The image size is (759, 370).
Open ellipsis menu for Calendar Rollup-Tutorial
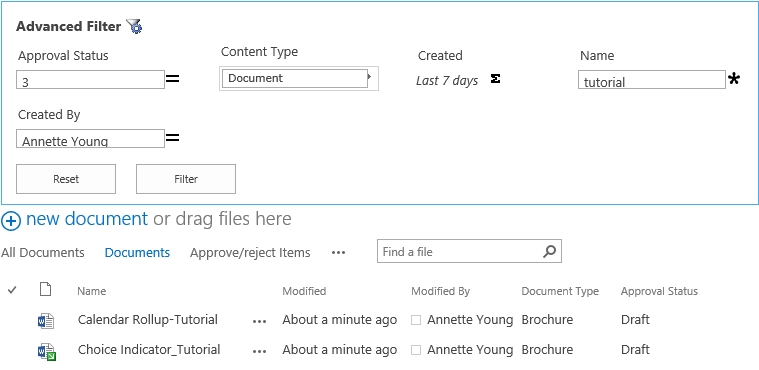259,321
